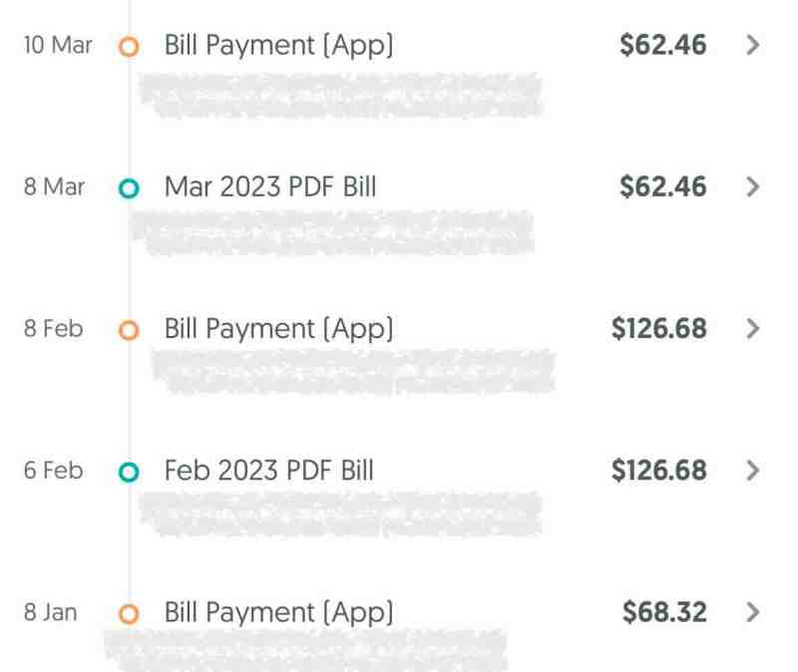Click the $68.32 amount
This screenshot has height=672, width=798.
(664, 612)
